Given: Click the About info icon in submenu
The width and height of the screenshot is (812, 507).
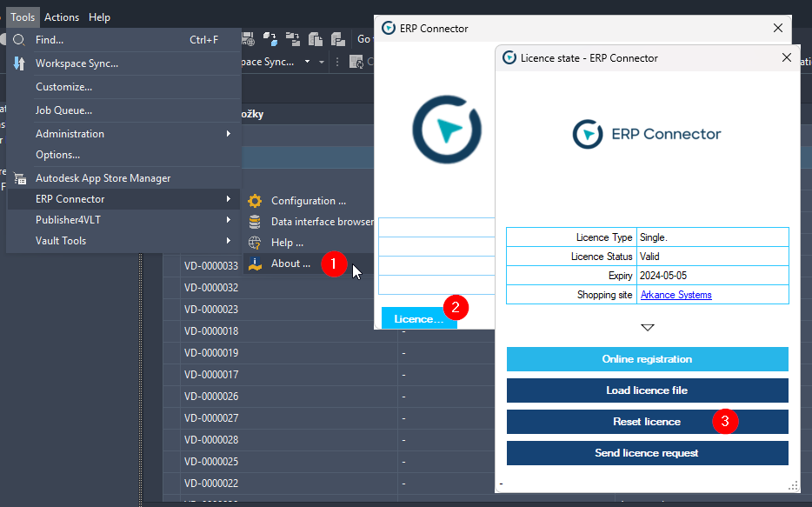Looking at the screenshot, I should click(255, 264).
